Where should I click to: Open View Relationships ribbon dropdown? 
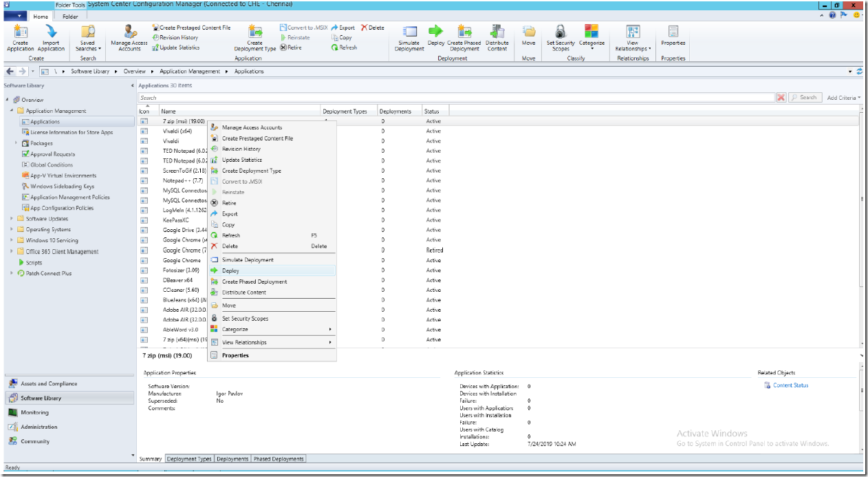coord(633,38)
